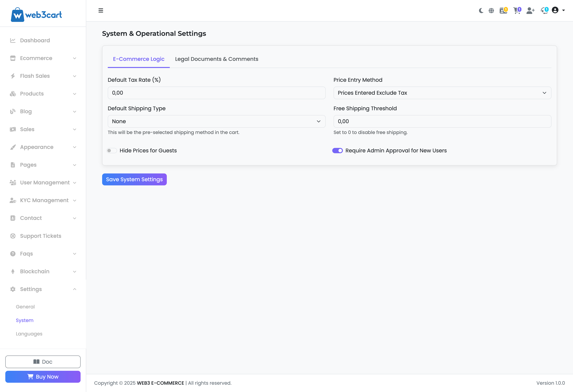Screen dimensions: 573x392
Task: Click the web3cart logo
Action: [36, 15]
